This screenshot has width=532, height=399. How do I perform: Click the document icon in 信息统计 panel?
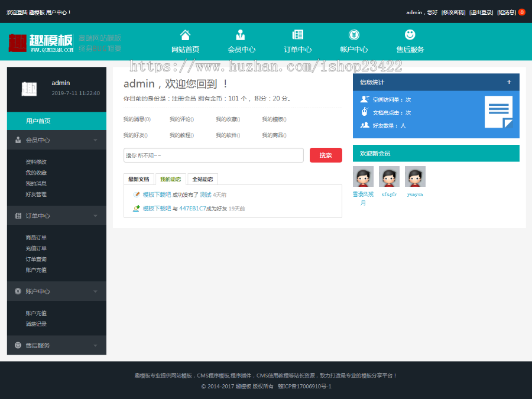point(498,112)
